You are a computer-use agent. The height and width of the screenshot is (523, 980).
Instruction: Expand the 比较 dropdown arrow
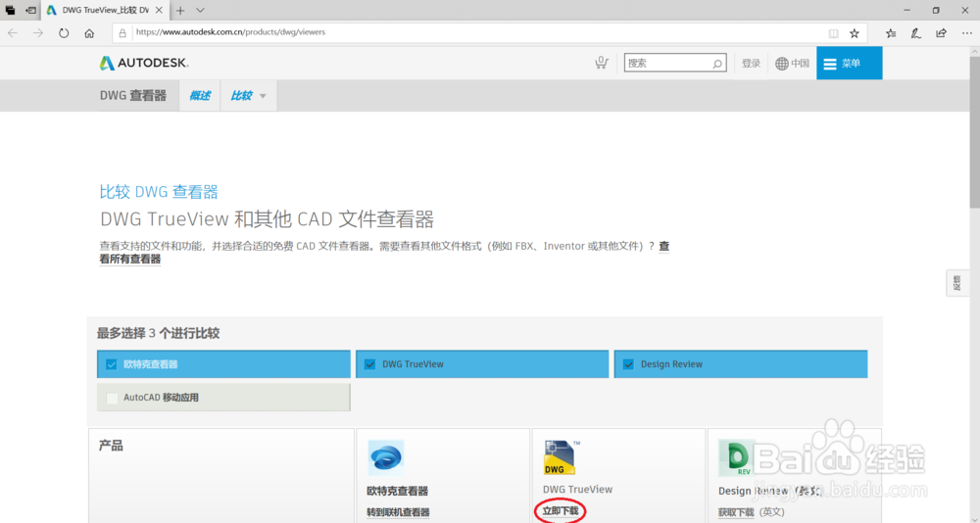coord(263,96)
